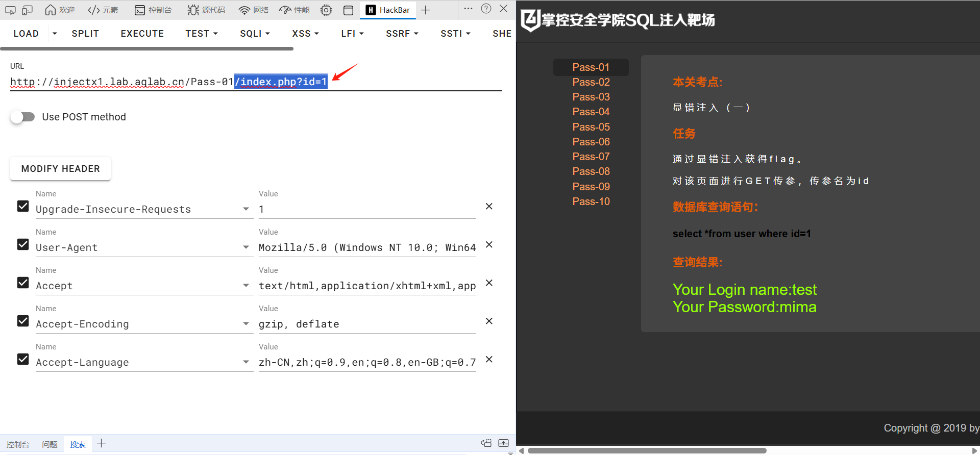Close DevTools with the X icon

pyautogui.click(x=504, y=9)
